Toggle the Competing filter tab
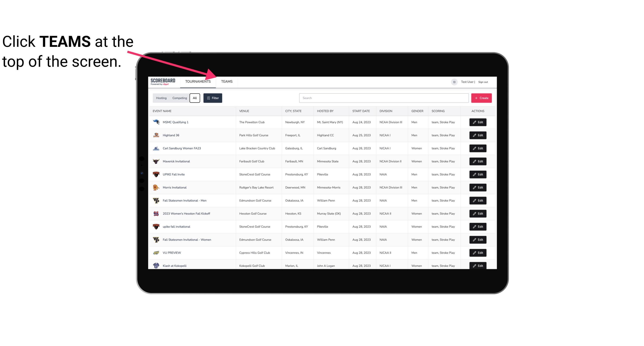This screenshot has width=644, height=346. [179, 98]
